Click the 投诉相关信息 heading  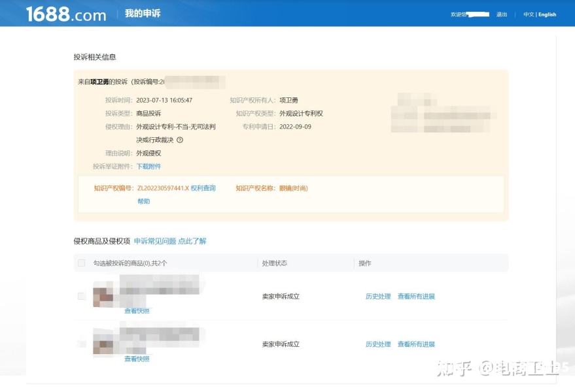95,57
